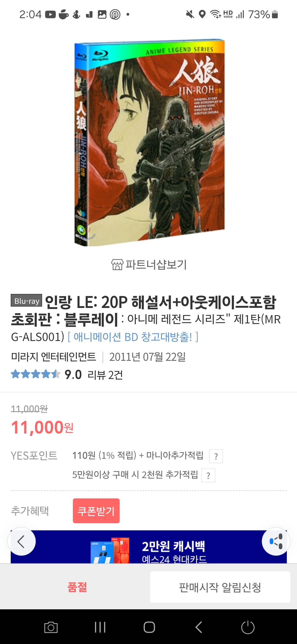The width and height of the screenshot is (297, 644).
Task: Tap the system back navigation arrow
Action: pyautogui.click(x=199, y=627)
